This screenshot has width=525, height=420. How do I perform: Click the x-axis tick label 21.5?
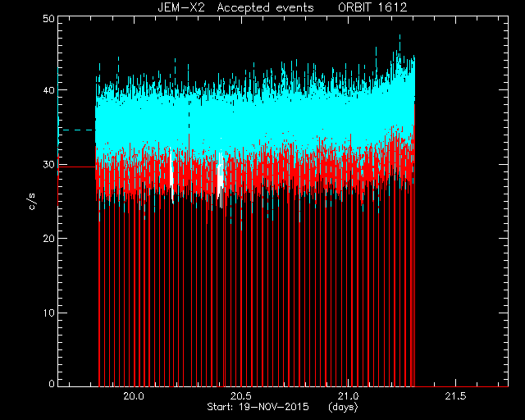pos(455,396)
